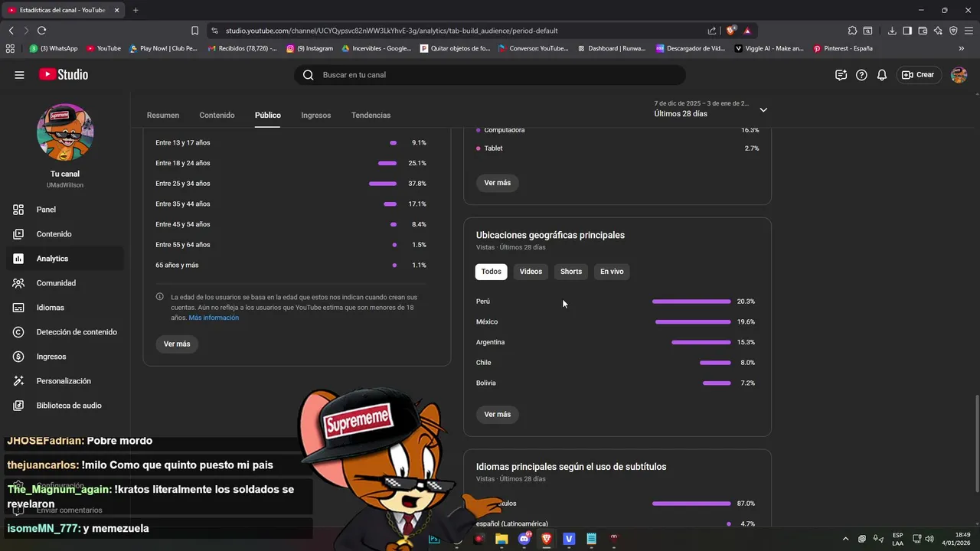Click the bookmark page icon in address bar

[x=194, y=31]
